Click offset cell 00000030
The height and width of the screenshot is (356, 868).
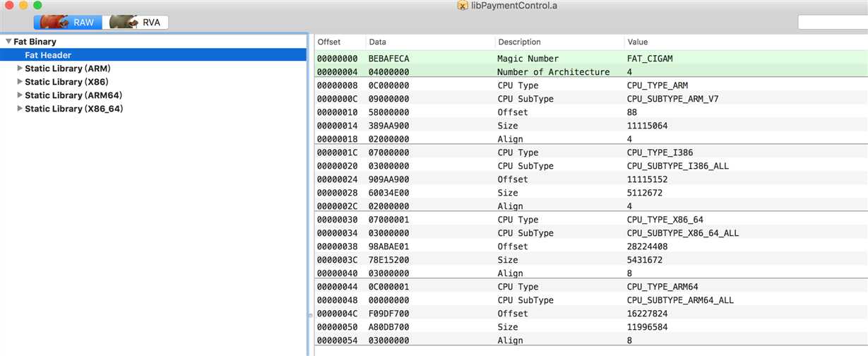tap(337, 220)
